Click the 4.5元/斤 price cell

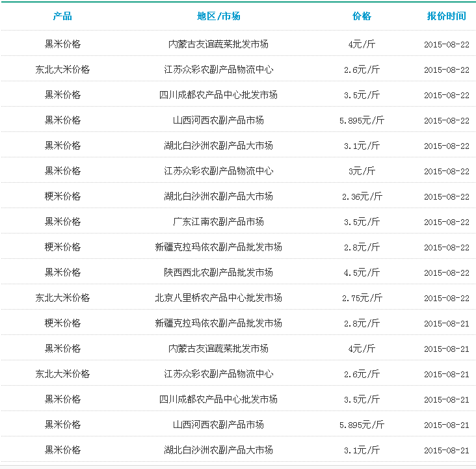click(x=362, y=273)
